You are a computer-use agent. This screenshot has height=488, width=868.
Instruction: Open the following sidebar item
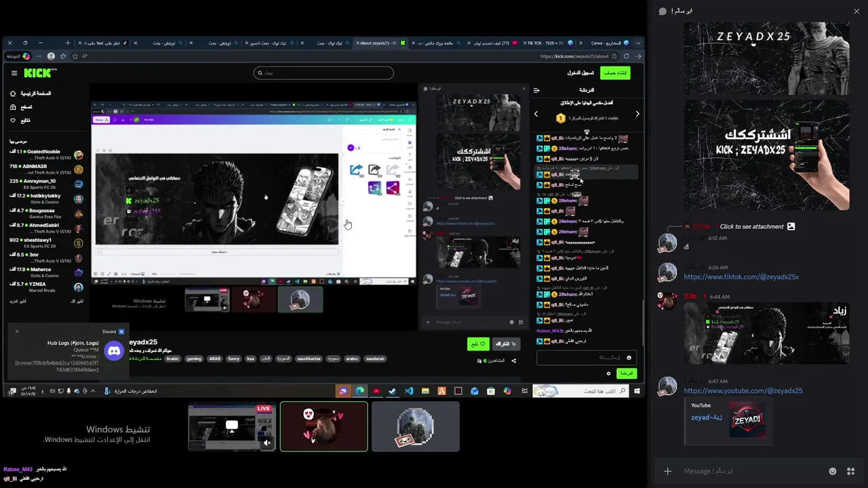coord(20,121)
